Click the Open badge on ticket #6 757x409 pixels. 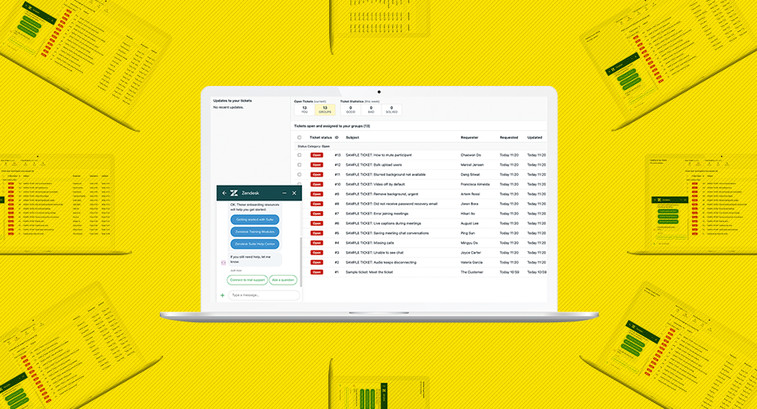tap(317, 223)
